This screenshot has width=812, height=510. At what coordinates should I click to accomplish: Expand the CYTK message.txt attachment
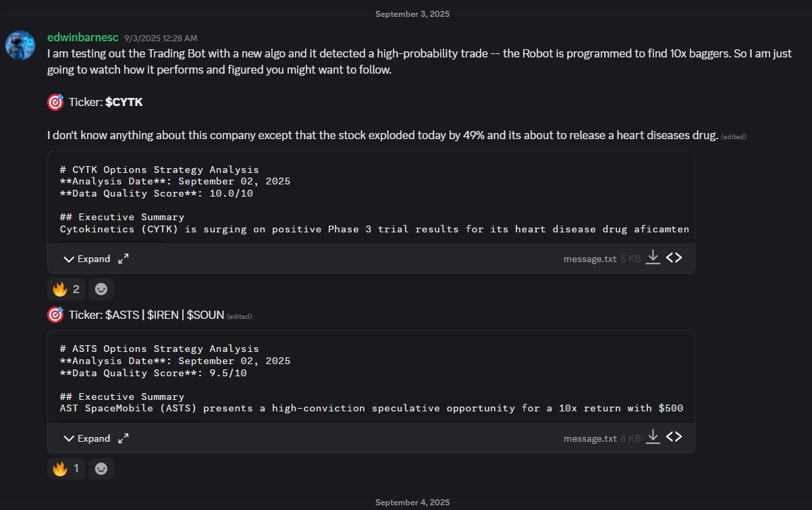pyautogui.click(x=87, y=259)
